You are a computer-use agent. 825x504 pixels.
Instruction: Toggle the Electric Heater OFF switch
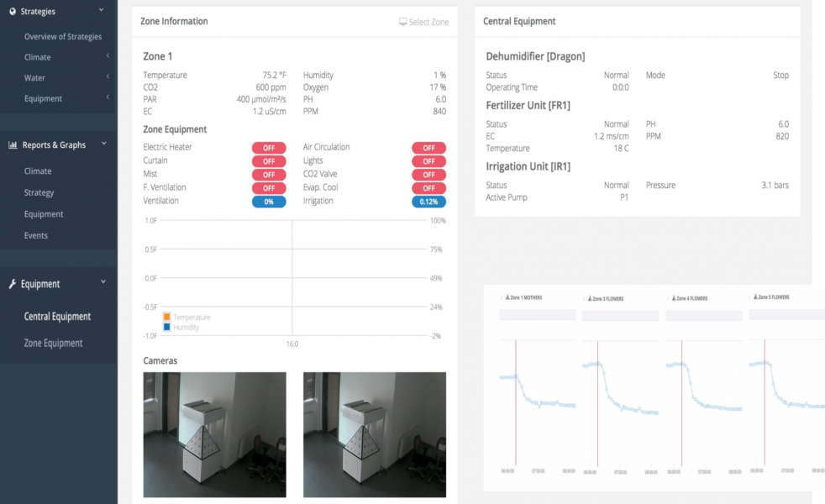(x=269, y=148)
